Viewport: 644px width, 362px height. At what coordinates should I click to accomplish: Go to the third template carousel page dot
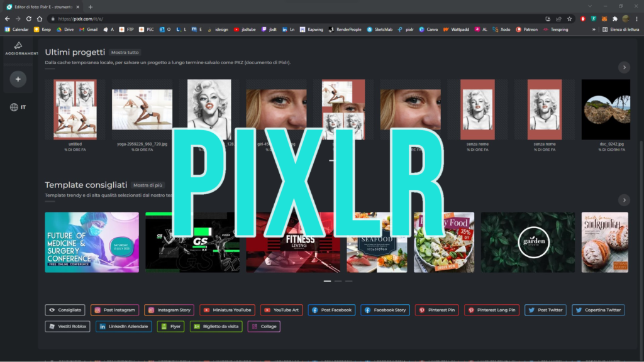pyautogui.click(x=348, y=281)
